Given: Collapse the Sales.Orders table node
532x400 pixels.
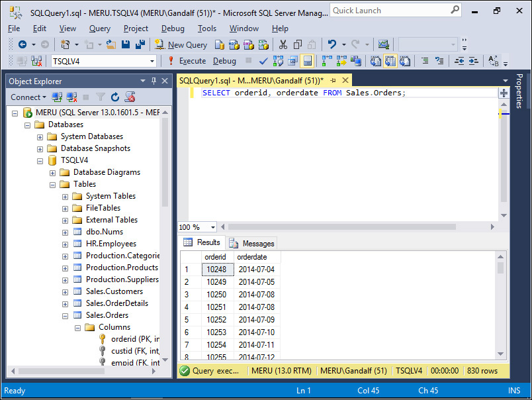Looking at the screenshot, I should 65,315.
